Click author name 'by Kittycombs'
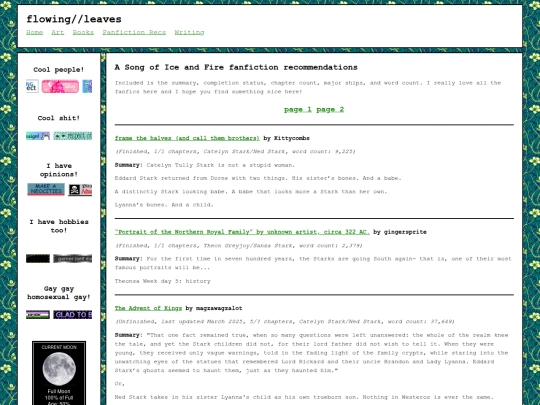Screen dimensions: 540x405 286,138
